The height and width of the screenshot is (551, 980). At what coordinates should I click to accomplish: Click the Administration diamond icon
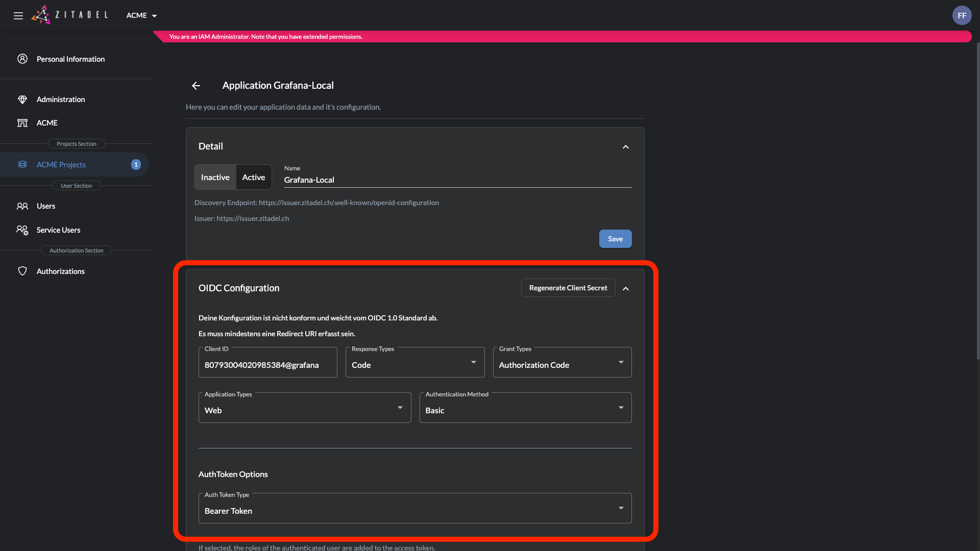(22, 99)
